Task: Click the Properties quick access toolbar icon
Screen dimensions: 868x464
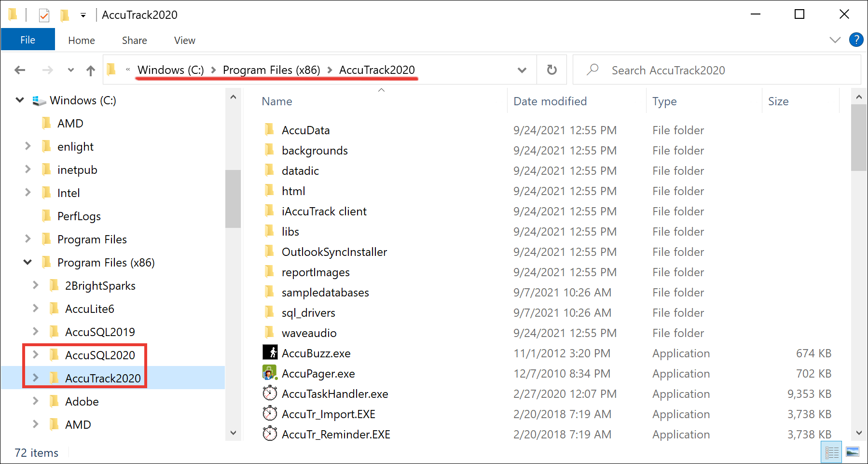Action: 44,15
